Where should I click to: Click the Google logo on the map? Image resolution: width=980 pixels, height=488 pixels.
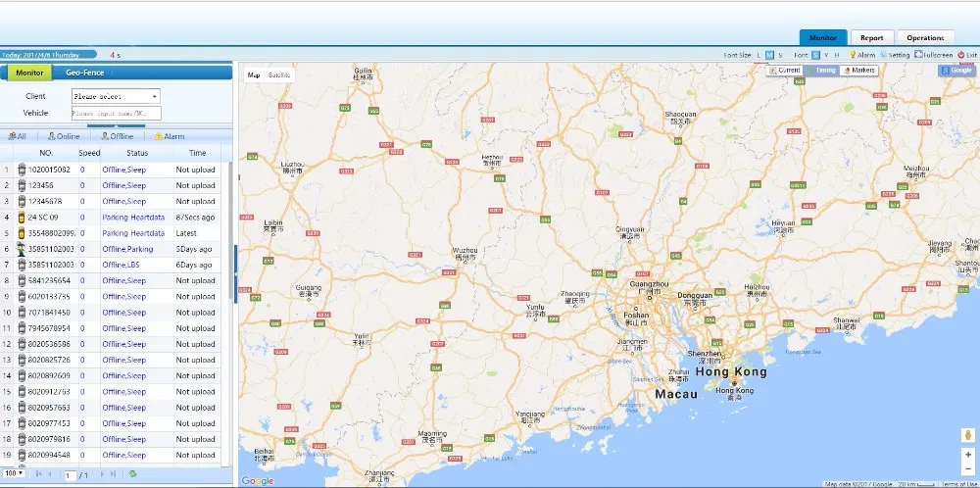tap(258, 480)
